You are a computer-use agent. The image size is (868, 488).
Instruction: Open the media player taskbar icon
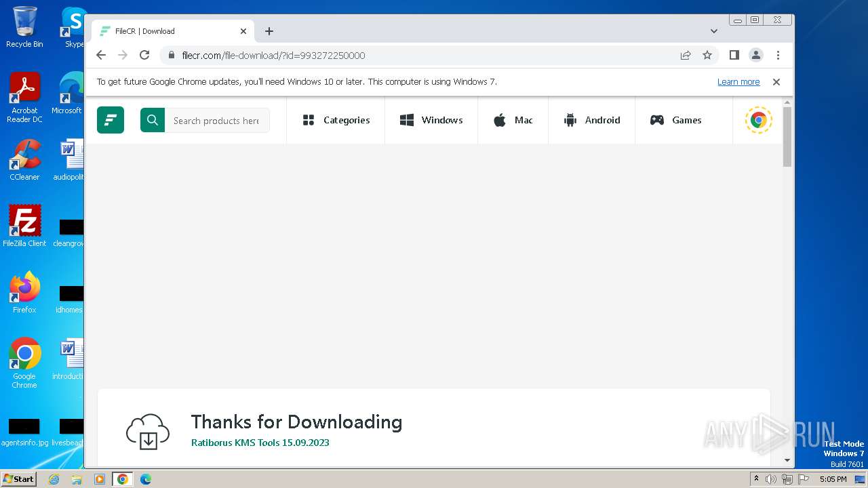coord(100,479)
